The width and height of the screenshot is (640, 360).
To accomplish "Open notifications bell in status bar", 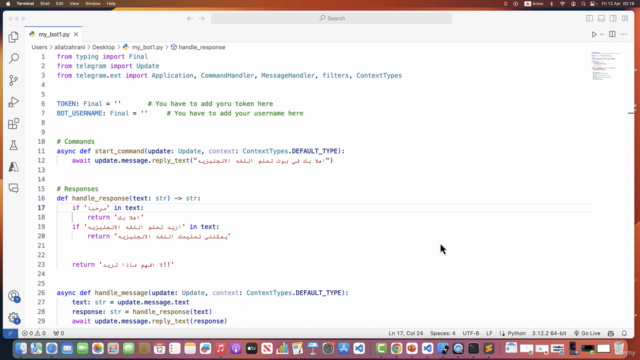I will click(624, 333).
